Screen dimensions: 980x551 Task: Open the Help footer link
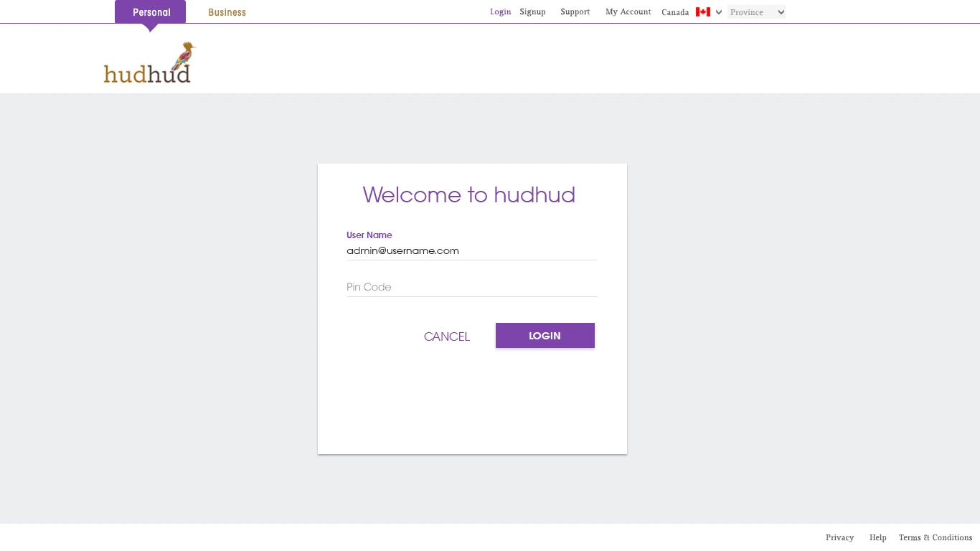tap(877, 537)
